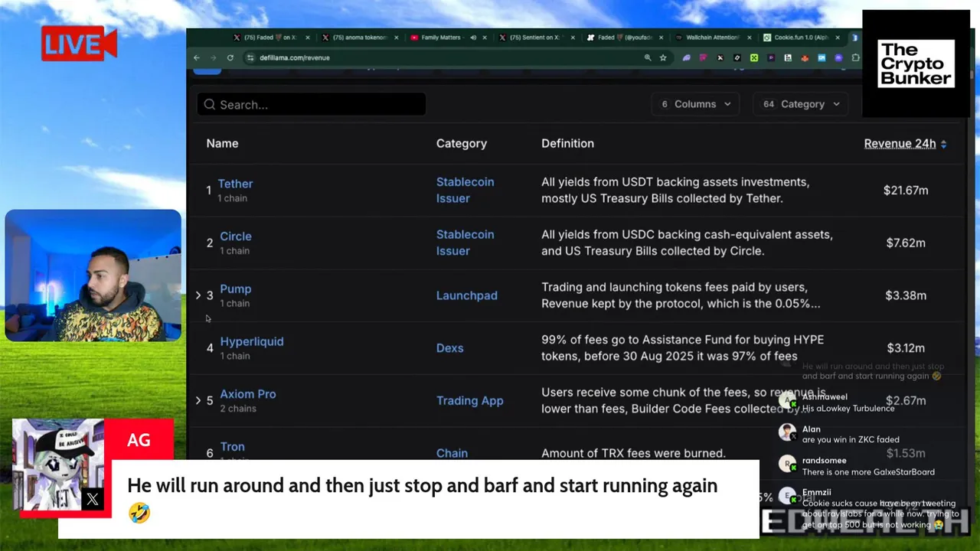Reload the defillama page
This screenshot has width=980, height=551.
[230, 57]
